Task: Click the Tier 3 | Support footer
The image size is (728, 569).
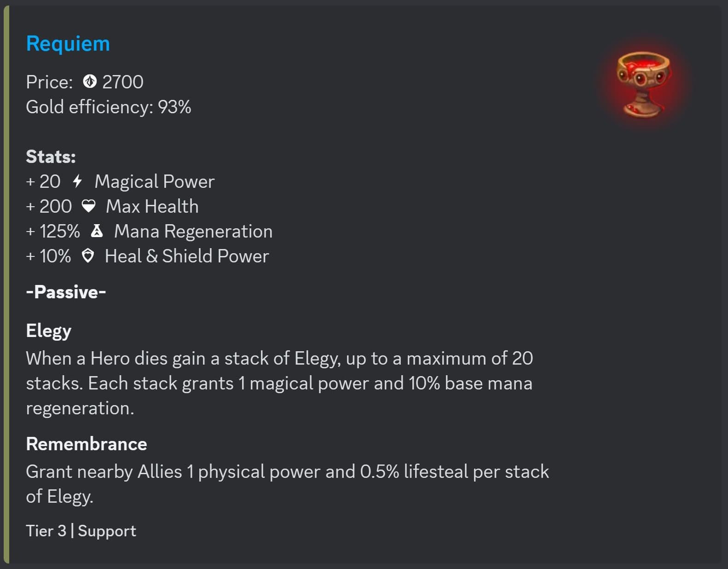Action: (81, 531)
